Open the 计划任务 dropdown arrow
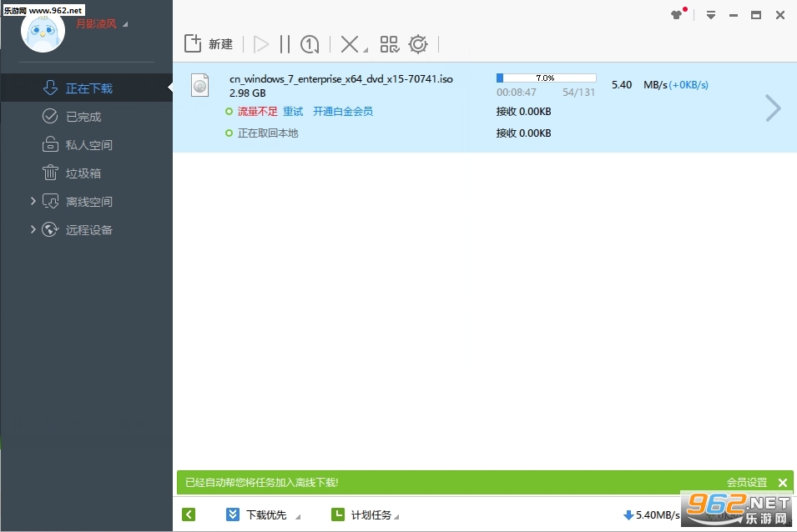This screenshot has width=797, height=532. pyautogui.click(x=396, y=517)
